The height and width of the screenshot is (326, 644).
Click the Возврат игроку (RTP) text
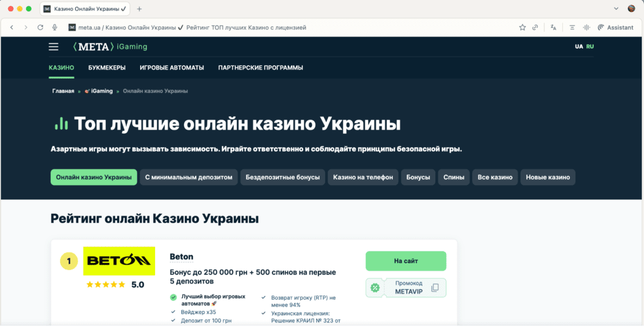point(304,302)
